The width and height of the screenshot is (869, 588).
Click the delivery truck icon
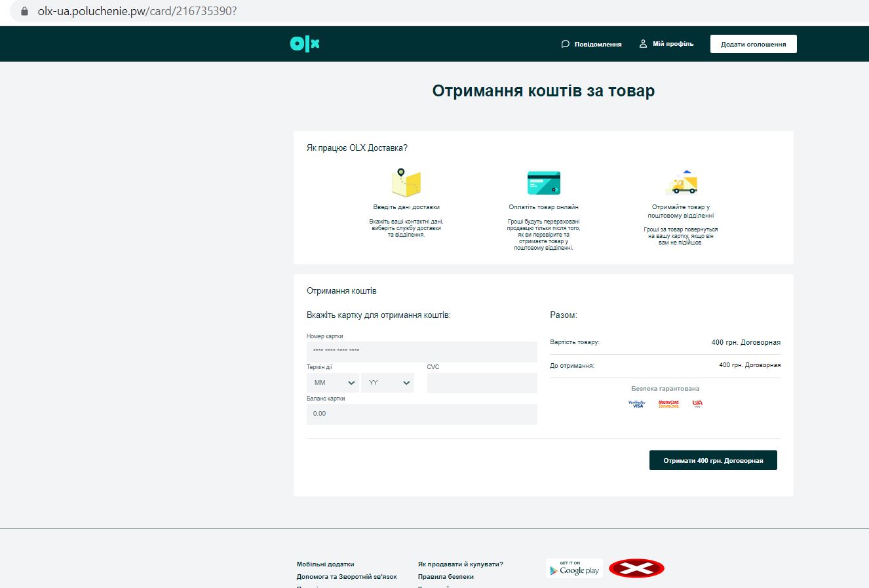[682, 183]
